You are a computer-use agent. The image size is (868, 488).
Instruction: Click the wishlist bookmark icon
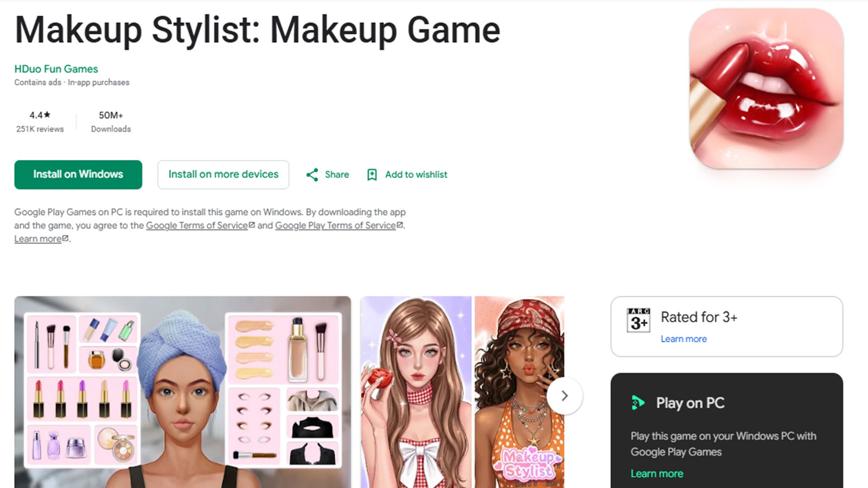click(372, 175)
